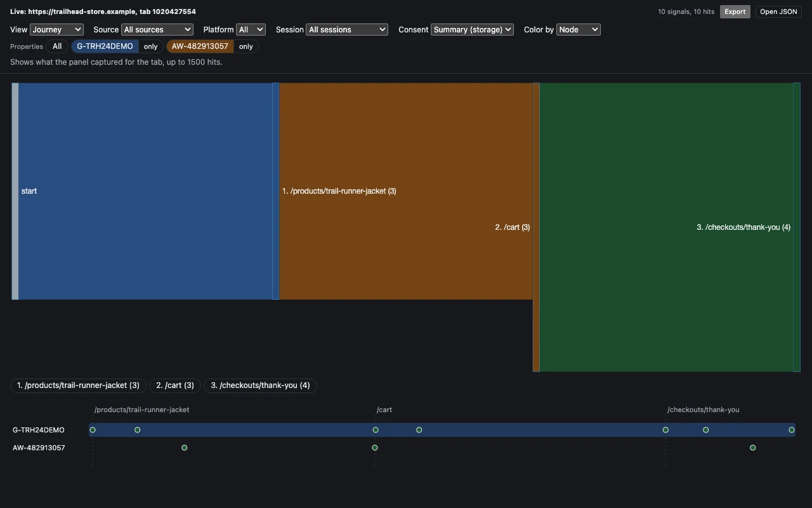Click the /checkouts/thank-you timeline heading

[x=704, y=410]
